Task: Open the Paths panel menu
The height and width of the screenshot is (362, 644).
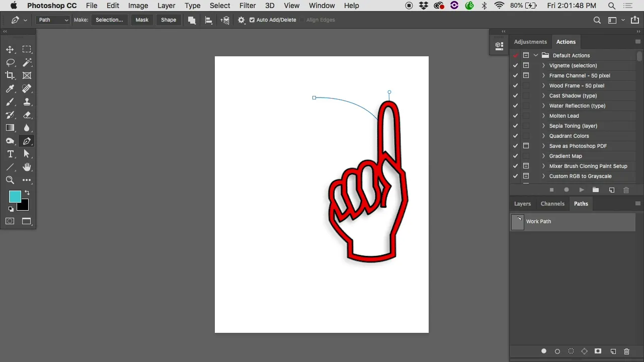Action: coord(637,204)
